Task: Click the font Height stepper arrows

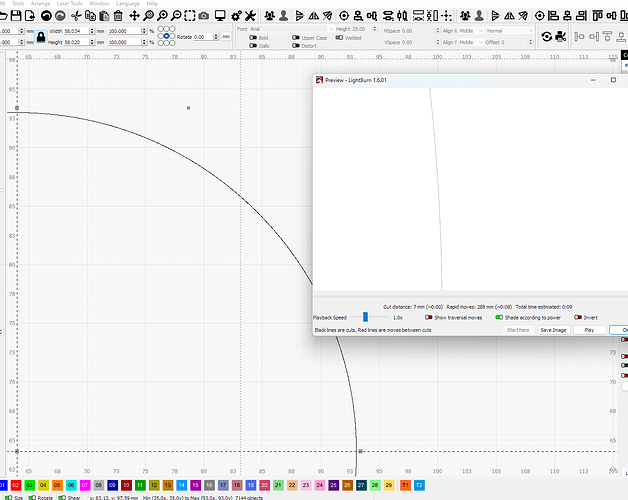Action: [x=374, y=29]
